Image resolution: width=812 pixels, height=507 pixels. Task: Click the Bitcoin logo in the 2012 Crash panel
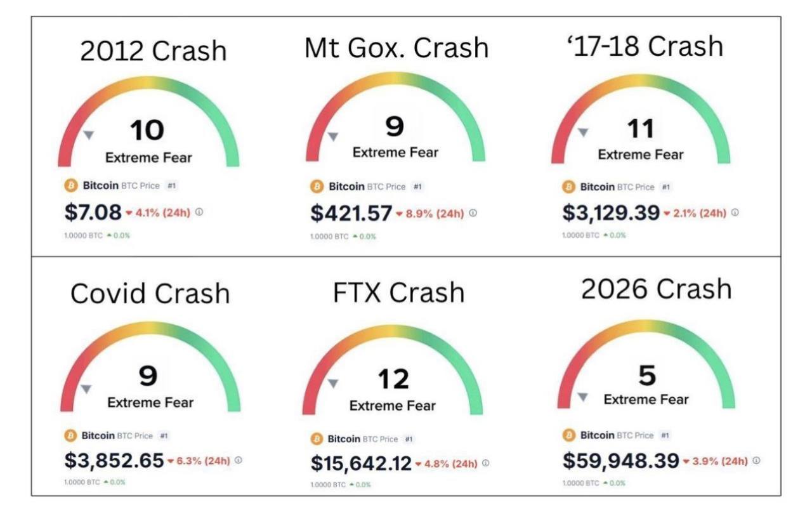71,185
